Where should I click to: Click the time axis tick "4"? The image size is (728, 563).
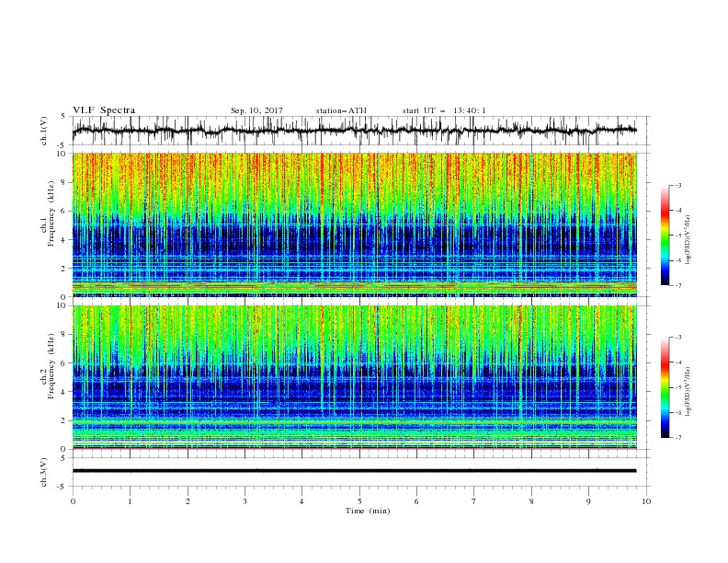pos(302,501)
